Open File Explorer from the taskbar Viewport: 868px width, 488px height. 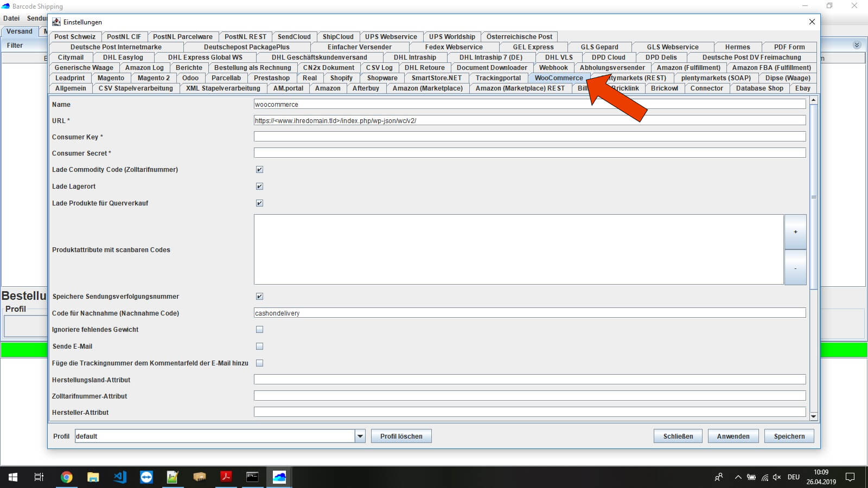tap(93, 477)
